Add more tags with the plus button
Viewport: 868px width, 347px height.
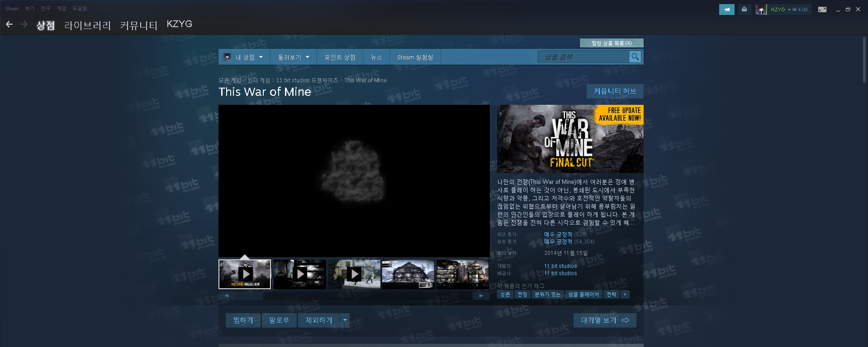pos(625,295)
